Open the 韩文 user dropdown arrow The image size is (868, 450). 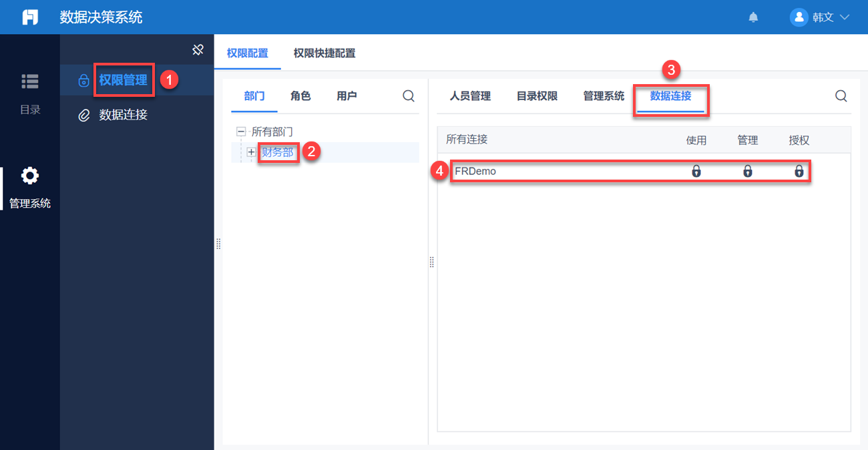[x=844, y=17]
